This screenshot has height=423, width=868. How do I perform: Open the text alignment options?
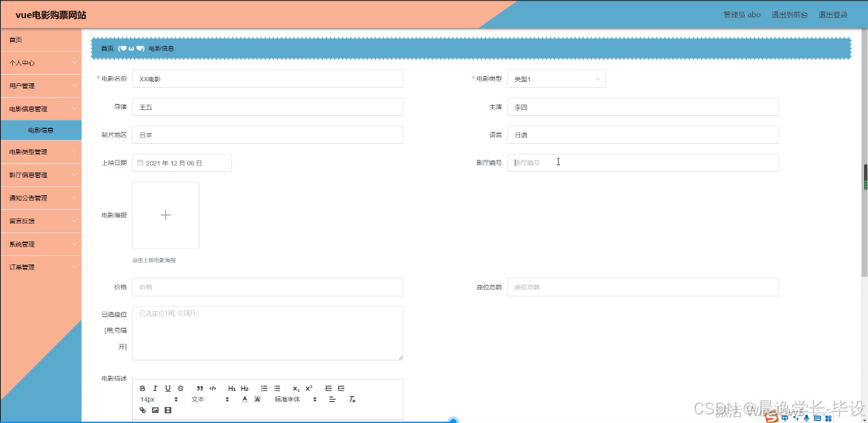[x=333, y=399]
